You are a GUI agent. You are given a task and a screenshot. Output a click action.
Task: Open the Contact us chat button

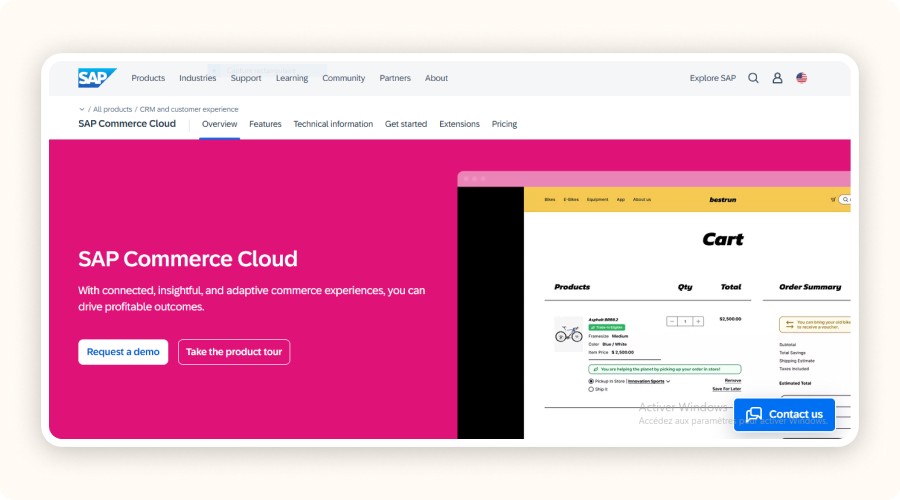[784, 414]
